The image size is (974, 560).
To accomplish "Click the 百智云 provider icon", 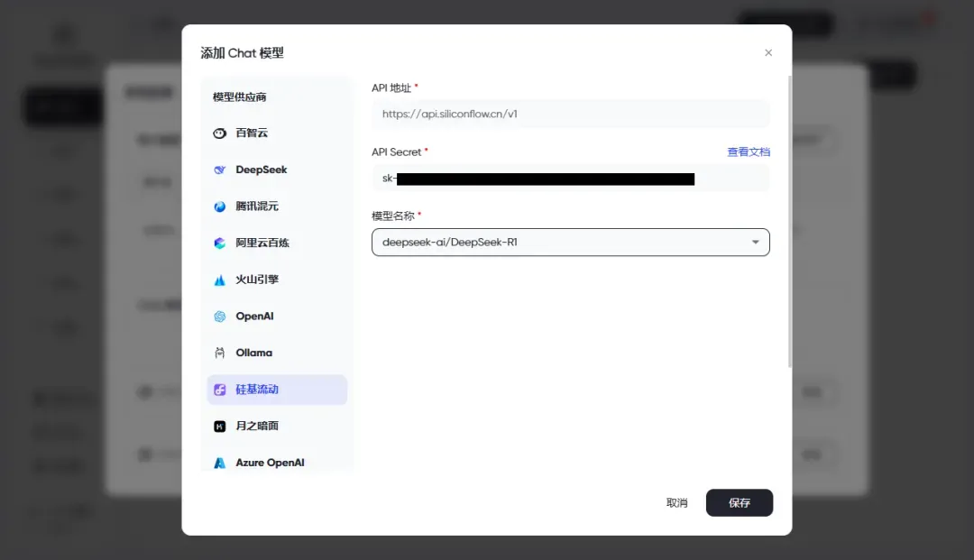I will click(219, 133).
